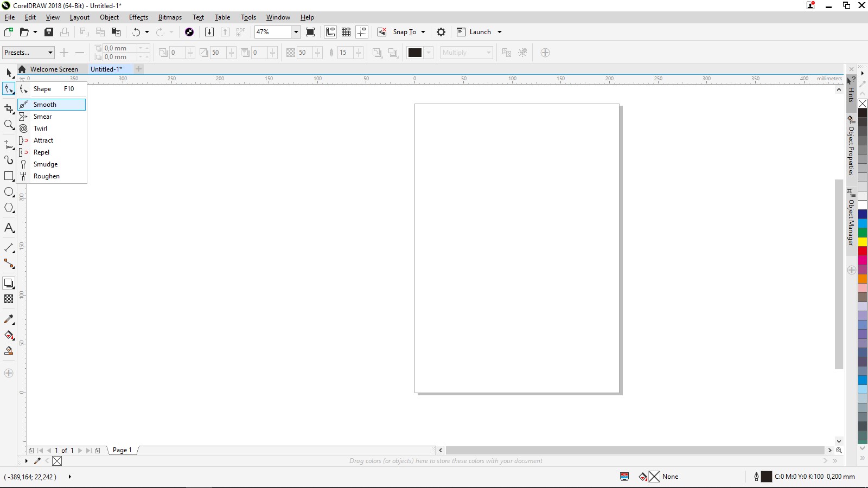Open the Bitmaps menu
Viewport: 868px width, 488px height.
pos(169,17)
